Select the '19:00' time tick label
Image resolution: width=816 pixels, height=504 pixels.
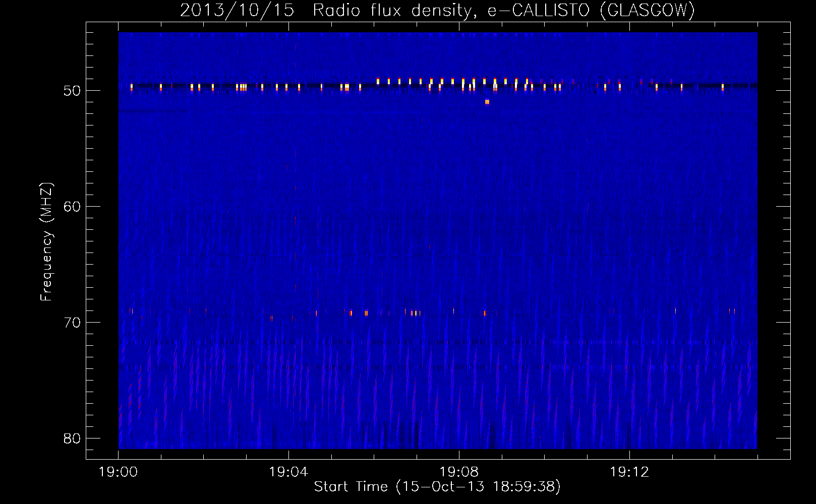118,472
